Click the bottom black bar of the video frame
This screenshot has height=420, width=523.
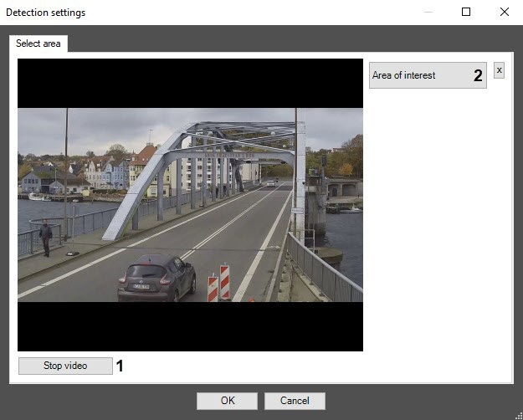(x=190, y=326)
